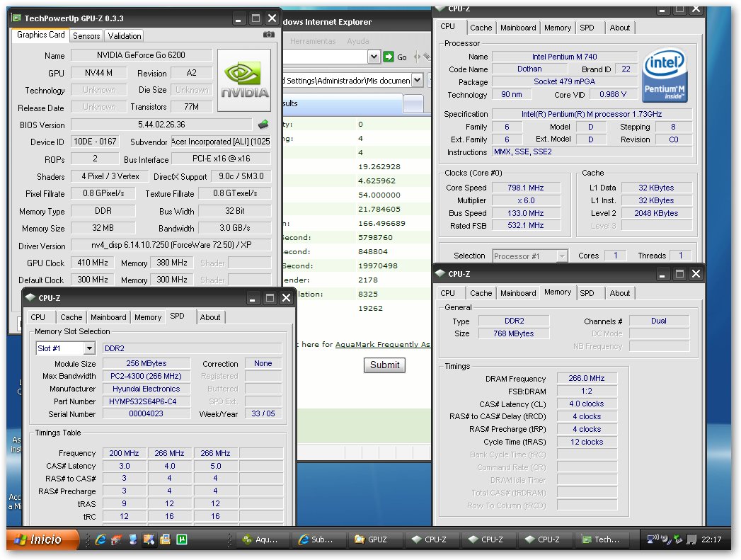
Task: Open About tab in top CPU-Z window
Action: tap(619, 28)
